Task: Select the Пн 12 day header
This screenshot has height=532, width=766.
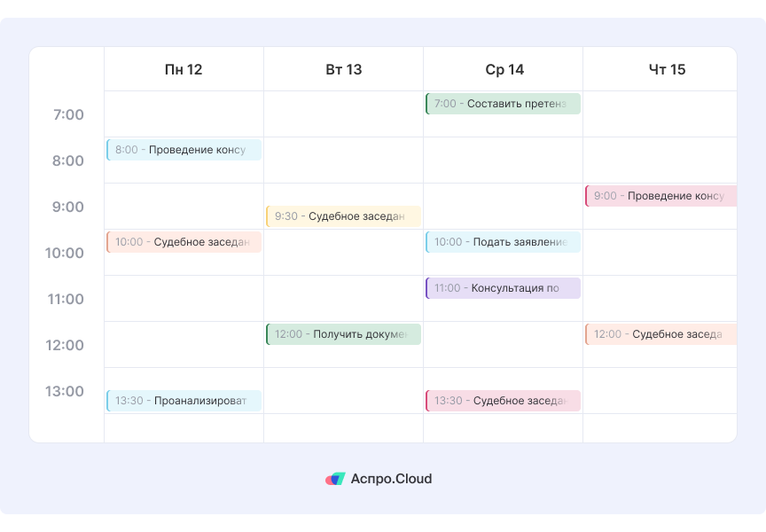Action: point(184,69)
